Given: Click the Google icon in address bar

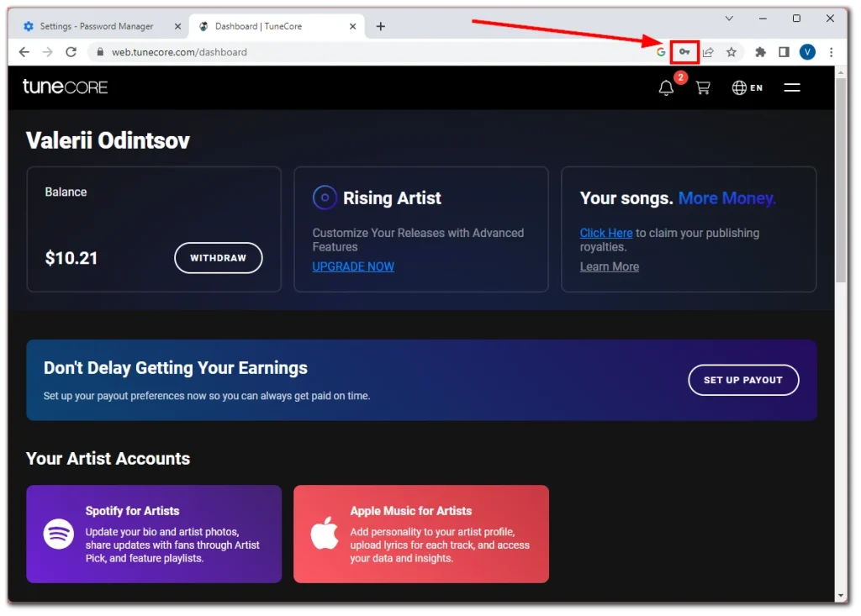Looking at the screenshot, I should tap(661, 52).
